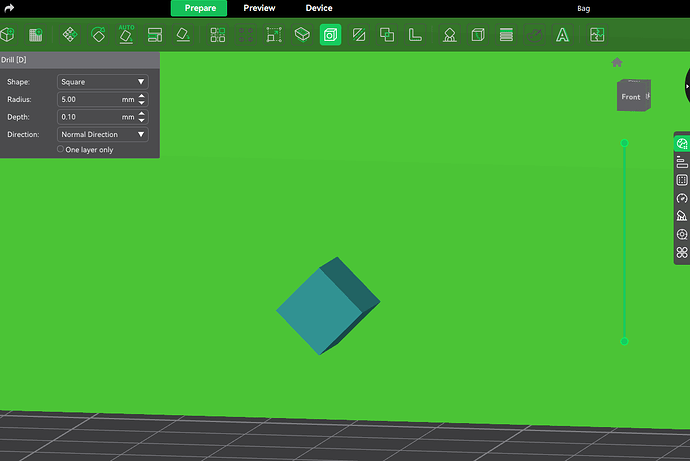The width and height of the screenshot is (690, 461).
Task: Click the grid square sidebar icon
Action: pyautogui.click(x=682, y=180)
